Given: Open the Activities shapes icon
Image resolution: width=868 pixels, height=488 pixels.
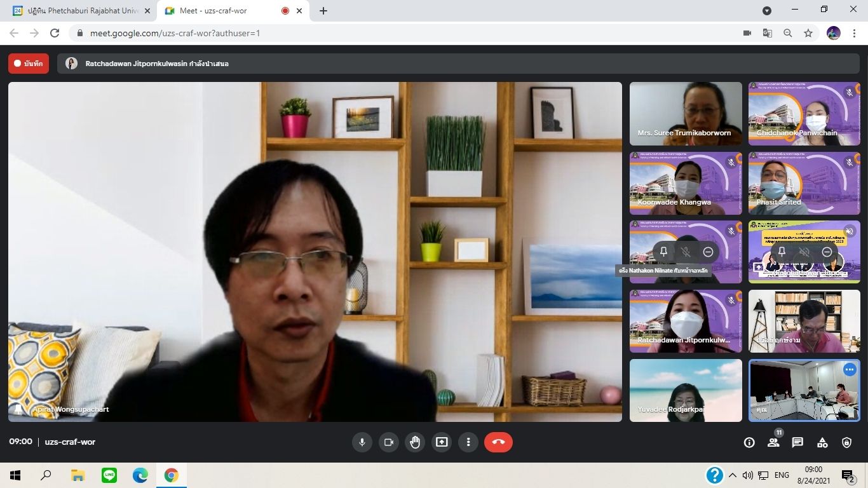Looking at the screenshot, I should (822, 443).
